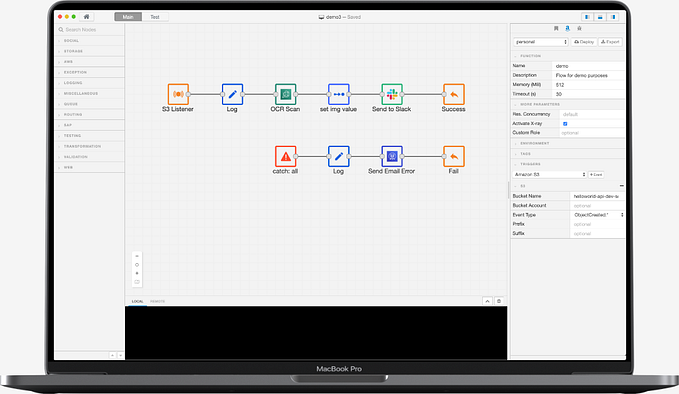Collapse the TRIGGERS section

point(568,164)
